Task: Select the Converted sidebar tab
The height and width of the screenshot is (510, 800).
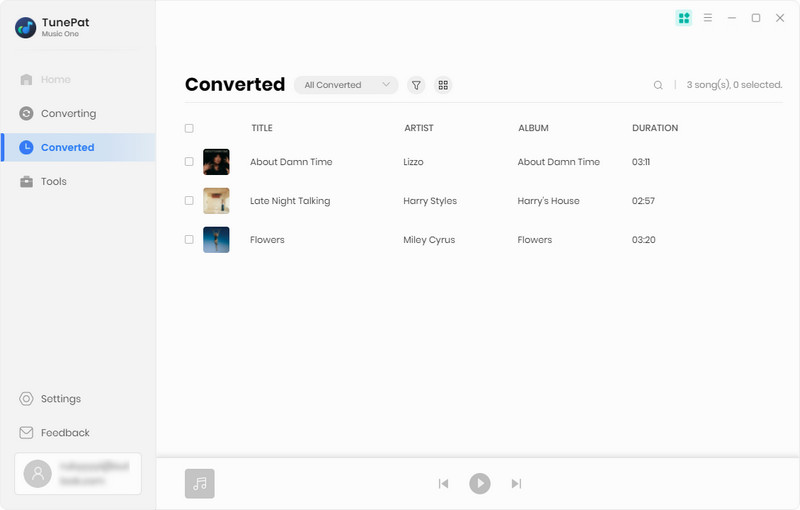Action: click(79, 147)
